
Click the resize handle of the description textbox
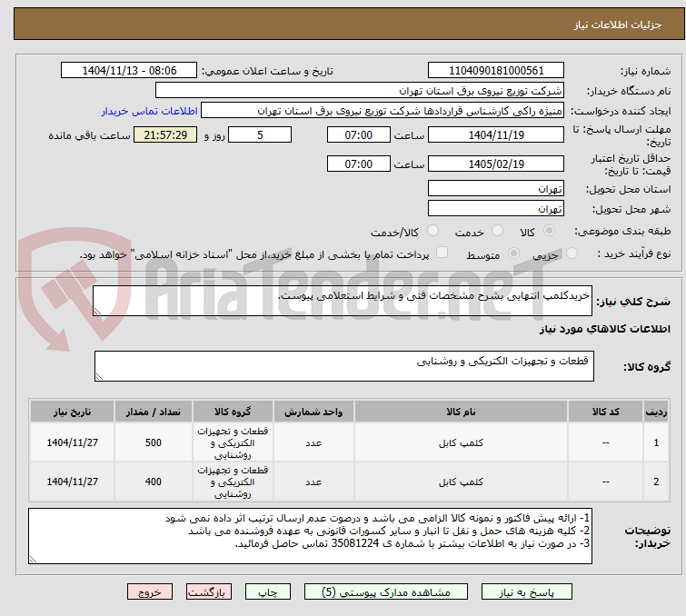tap(97, 311)
